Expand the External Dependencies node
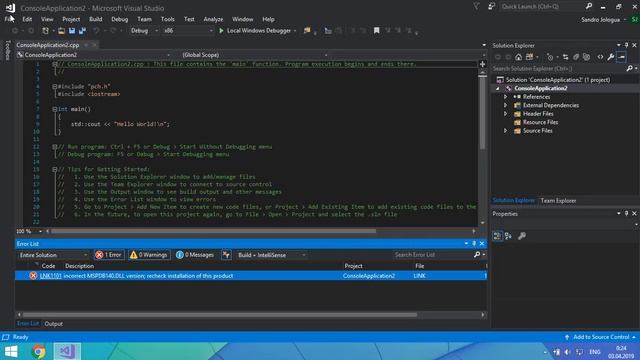 click(x=505, y=105)
